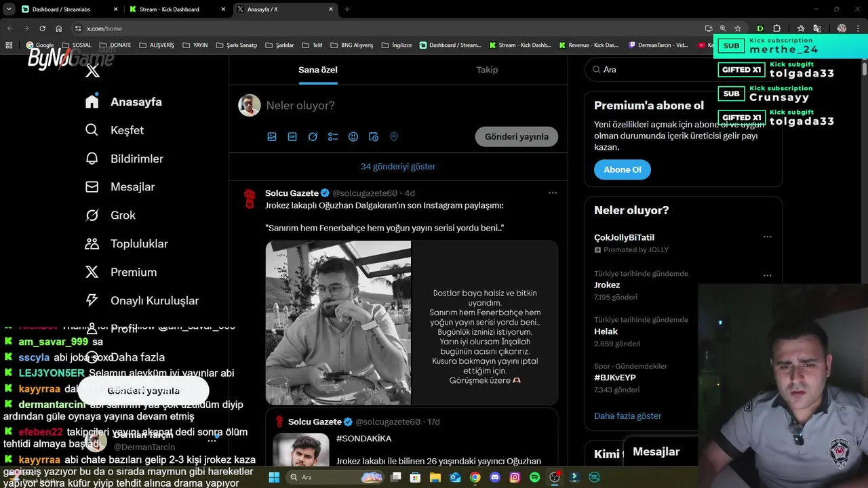Open Şarkılar bookmarks folder
Screen dimensions: 868x488
tap(279, 45)
